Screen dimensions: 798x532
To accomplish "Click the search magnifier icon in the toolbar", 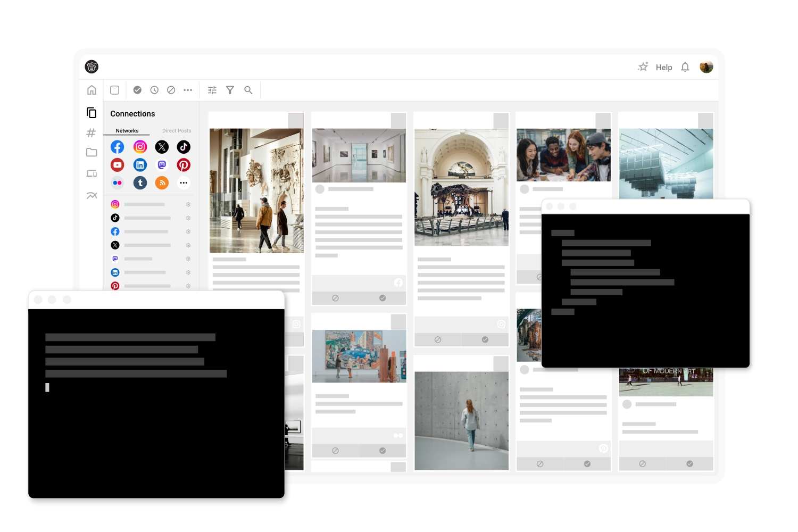I will pyautogui.click(x=248, y=90).
